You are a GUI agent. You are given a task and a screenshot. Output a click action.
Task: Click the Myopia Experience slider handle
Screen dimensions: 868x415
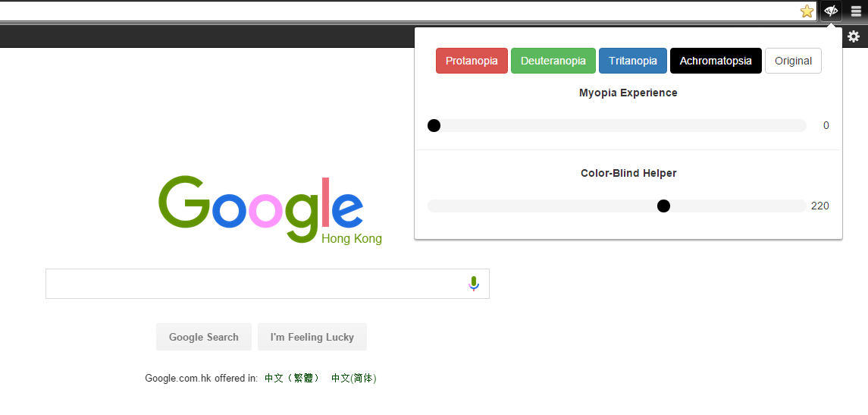pos(434,126)
